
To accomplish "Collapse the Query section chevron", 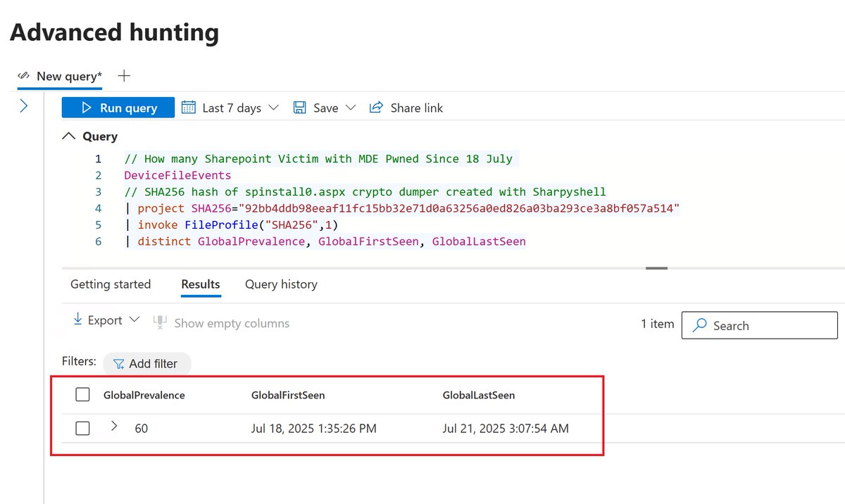I will coord(68,136).
